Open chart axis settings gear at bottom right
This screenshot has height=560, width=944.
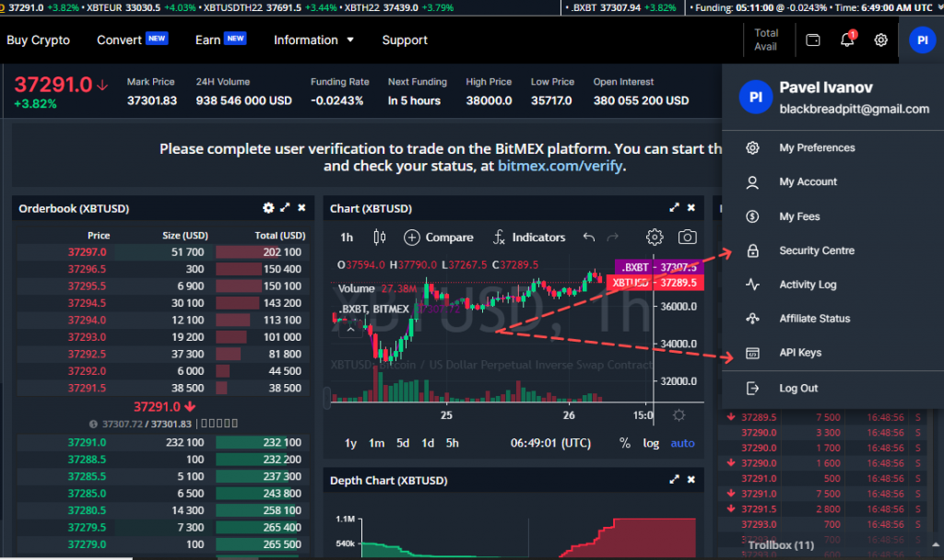678,415
